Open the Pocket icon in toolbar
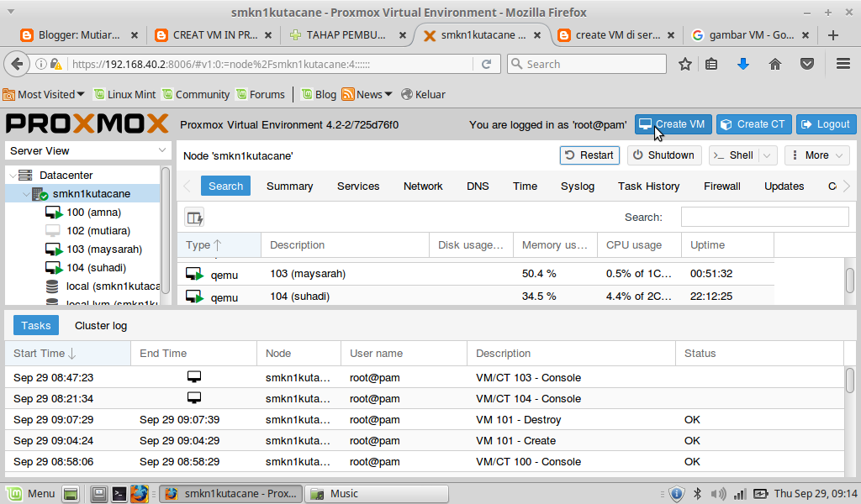 [806, 64]
